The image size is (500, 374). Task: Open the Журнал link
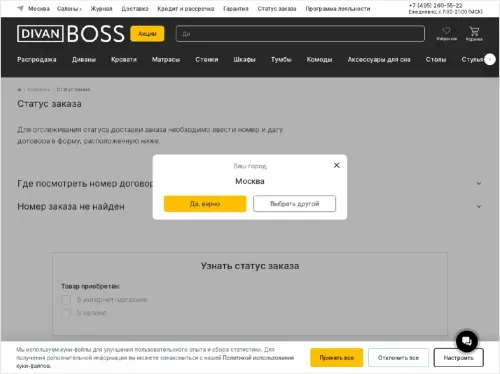pyautogui.click(x=101, y=9)
